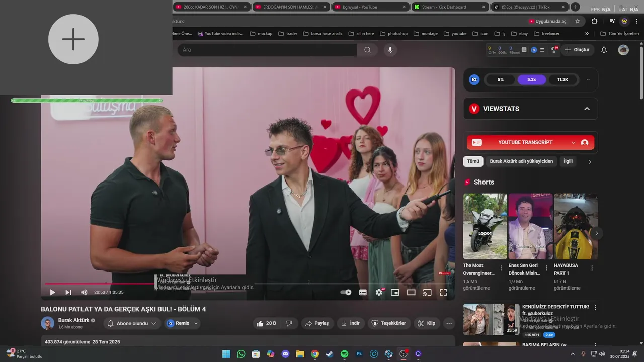
Task: Select the İlgili filter chip
Action: 568,161
